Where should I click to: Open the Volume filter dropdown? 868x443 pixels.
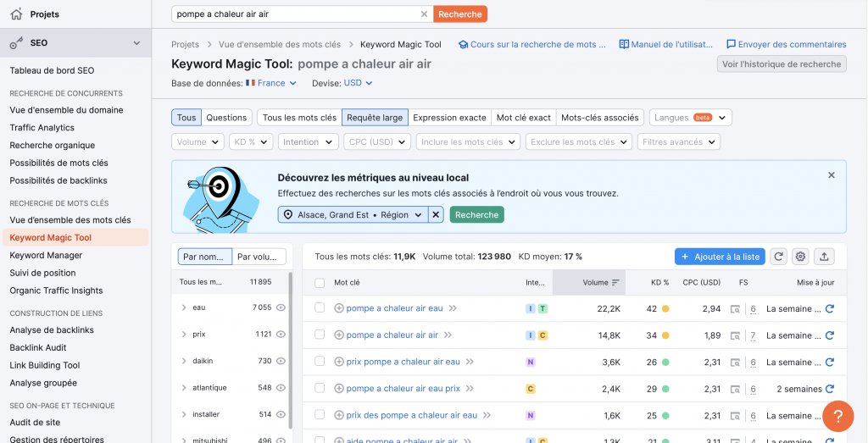198,142
